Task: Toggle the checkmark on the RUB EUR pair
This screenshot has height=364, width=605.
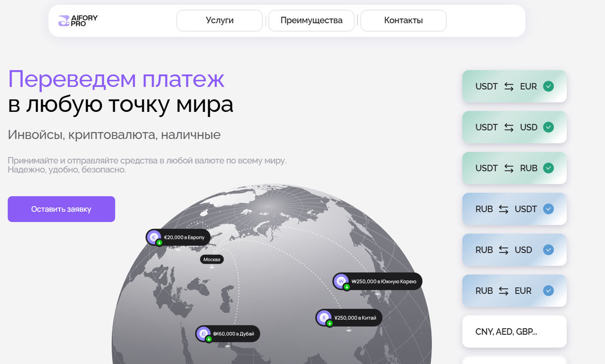Action: tap(547, 290)
